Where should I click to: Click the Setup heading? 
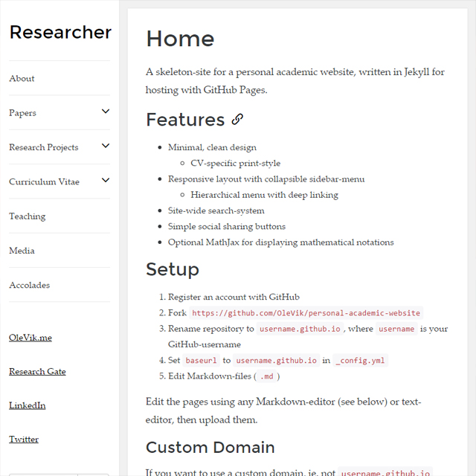coord(173,269)
